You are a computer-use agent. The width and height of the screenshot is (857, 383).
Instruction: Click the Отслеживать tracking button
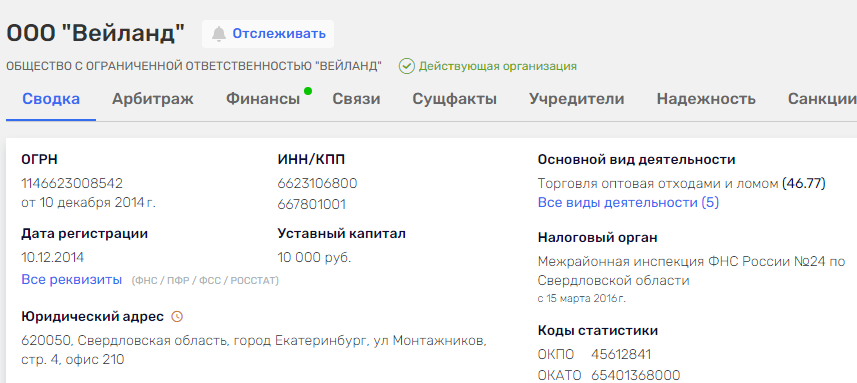(268, 34)
